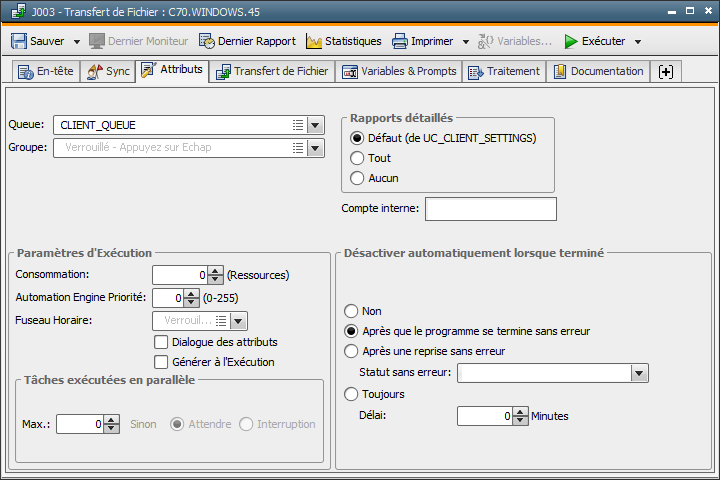Click the add-tab plus icon
This screenshot has width=720, height=480.
665,72
